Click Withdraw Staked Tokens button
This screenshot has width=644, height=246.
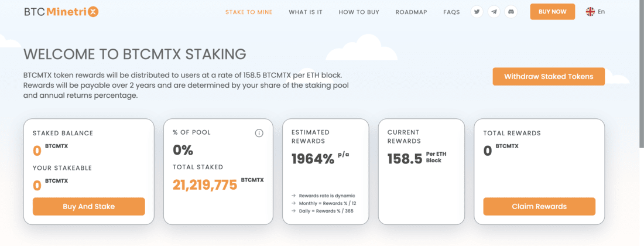pyautogui.click(x=549, y=76)
